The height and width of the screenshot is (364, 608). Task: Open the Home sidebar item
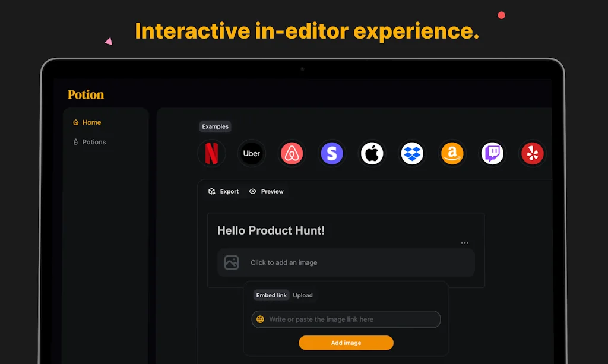pyautogui.click(x=87, y=122)
